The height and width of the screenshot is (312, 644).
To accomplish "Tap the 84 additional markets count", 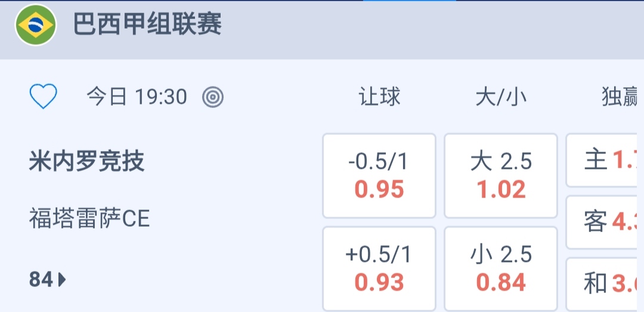I will 41,279.
